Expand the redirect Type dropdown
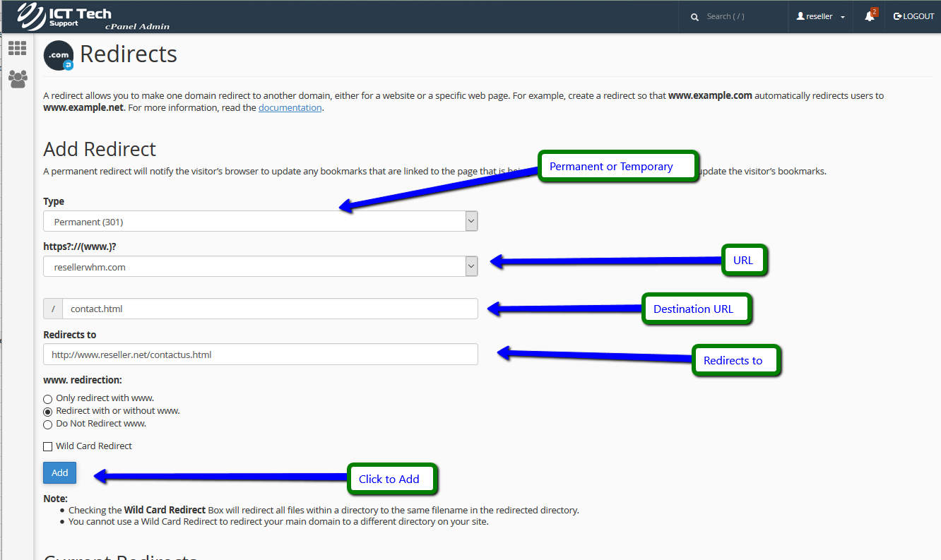 pos(260,222)
